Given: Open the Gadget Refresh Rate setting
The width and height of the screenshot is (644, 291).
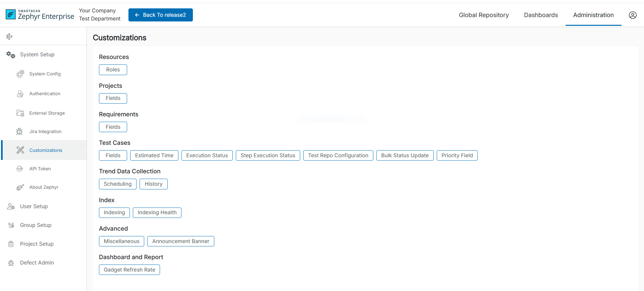Looking at the screenshot, I should click(129, 270).
